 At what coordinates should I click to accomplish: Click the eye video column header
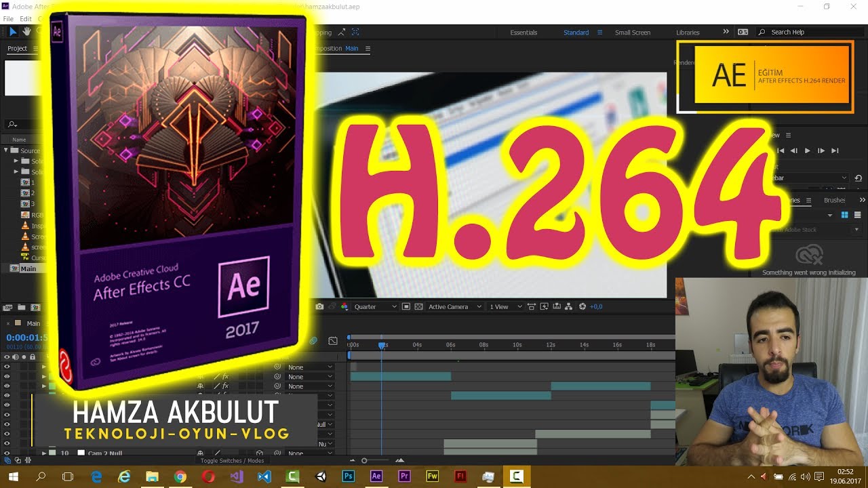pos(7,357)
